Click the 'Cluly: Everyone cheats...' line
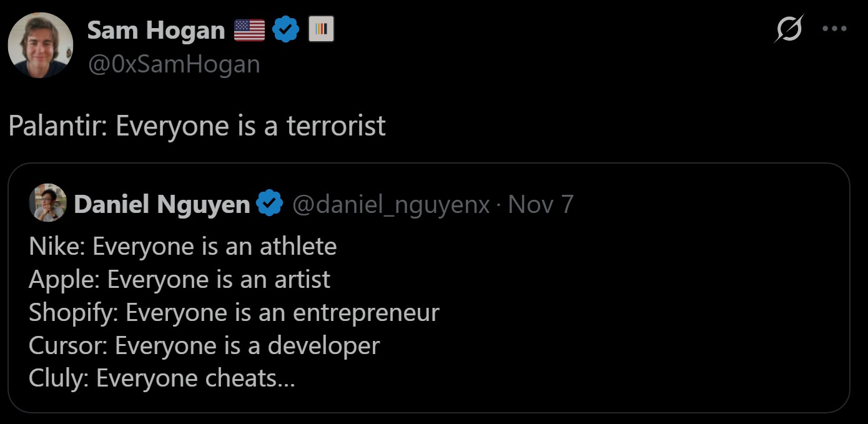This screenshot has width=868, height=424. coord(162,378)
